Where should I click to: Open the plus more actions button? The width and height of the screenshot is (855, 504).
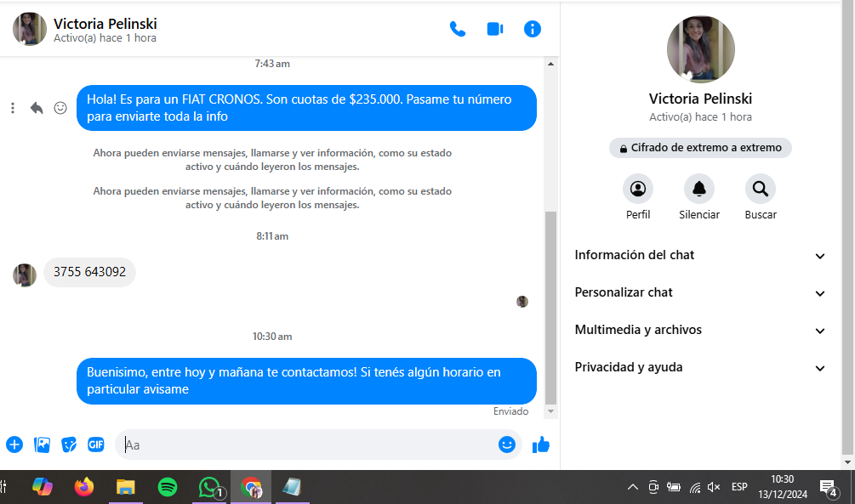click(14, 445)
